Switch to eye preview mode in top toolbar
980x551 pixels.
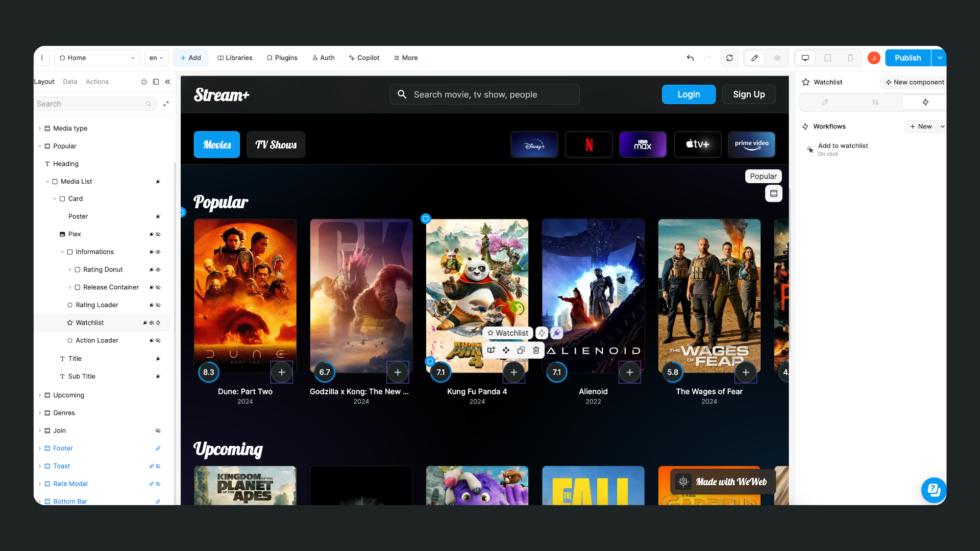pyautogui.click(x=777, y=58)
